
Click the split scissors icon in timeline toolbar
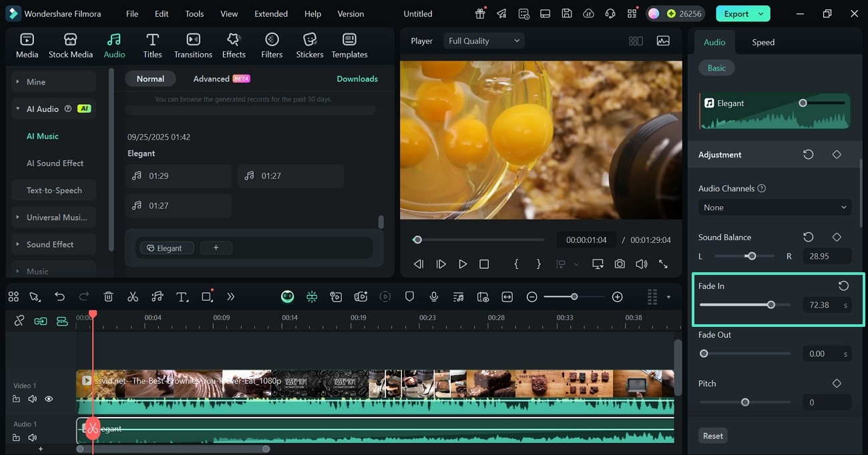click(133, 297)
